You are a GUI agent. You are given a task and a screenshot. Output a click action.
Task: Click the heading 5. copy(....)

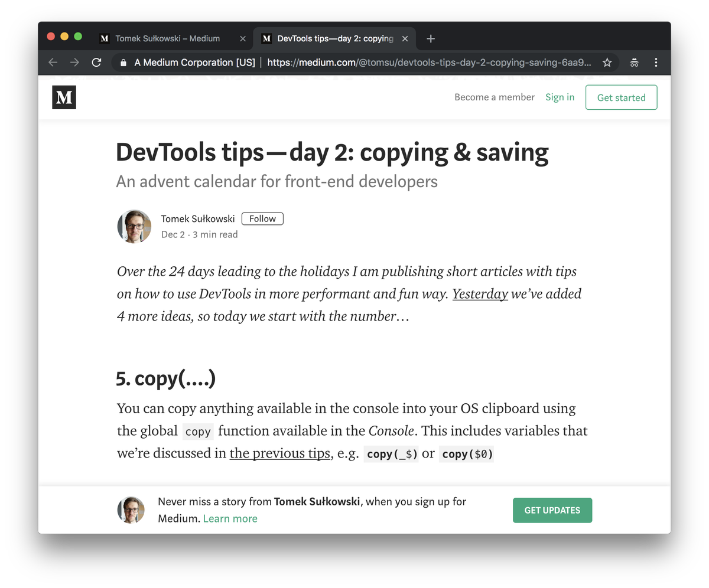coord(165,378)
